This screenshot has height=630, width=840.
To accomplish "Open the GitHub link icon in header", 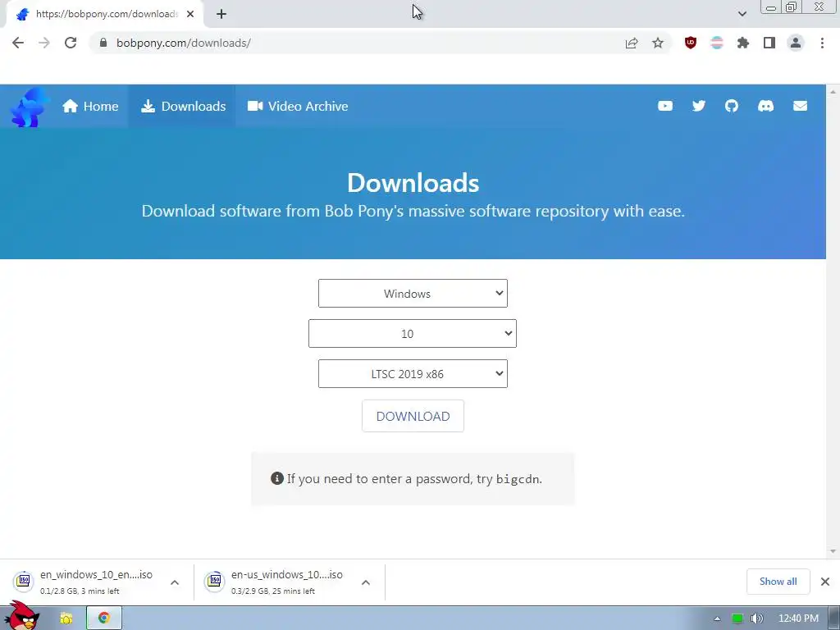I will click(731, 106).
